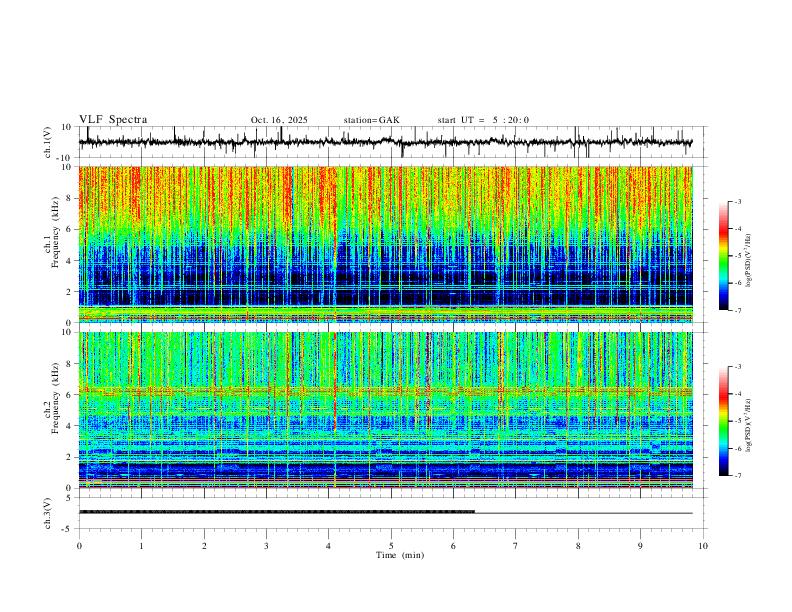Click the ch.3(V) flat trace panel
This screenshot has width=792, height=612.
click(x=393, y=513)
